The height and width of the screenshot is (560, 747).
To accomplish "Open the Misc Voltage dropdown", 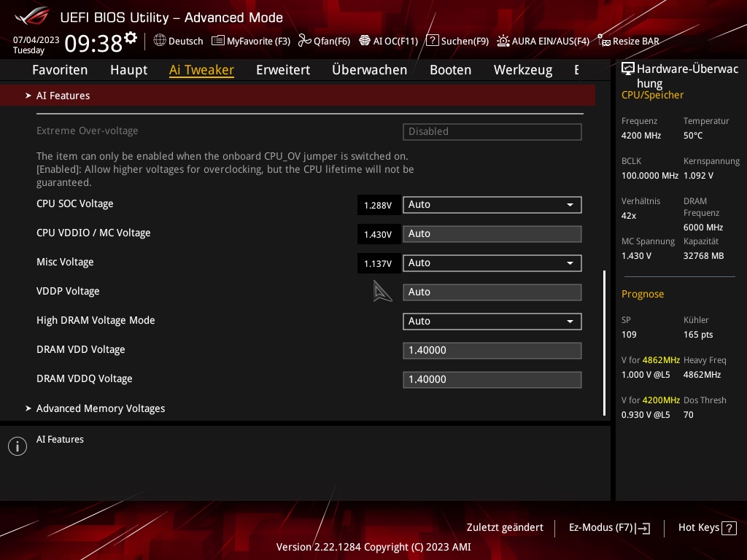I will coord(492,262).
